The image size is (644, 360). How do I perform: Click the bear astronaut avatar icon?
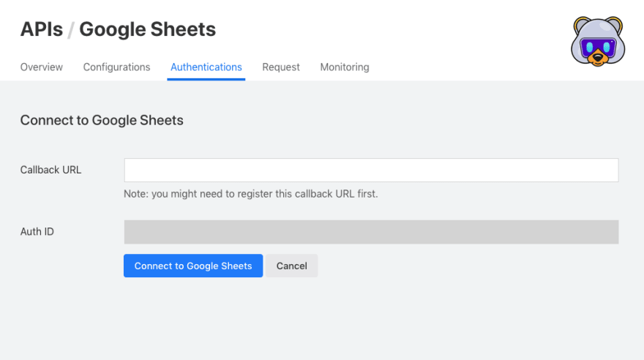pyautogui.click(x=598, y=42)
